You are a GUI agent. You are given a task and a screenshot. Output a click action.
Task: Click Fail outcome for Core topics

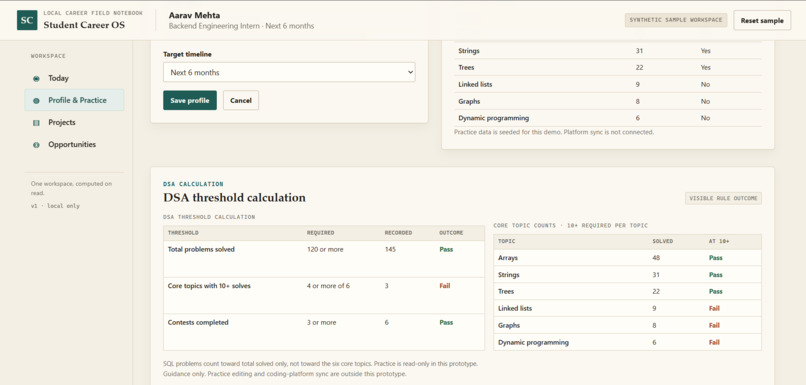click(445, 286)
